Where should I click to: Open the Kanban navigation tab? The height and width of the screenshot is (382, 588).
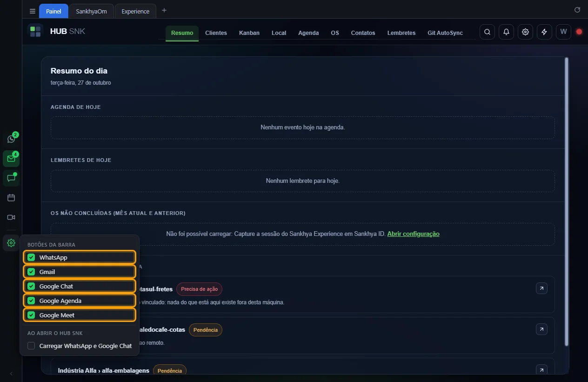[x=249, y=33]
